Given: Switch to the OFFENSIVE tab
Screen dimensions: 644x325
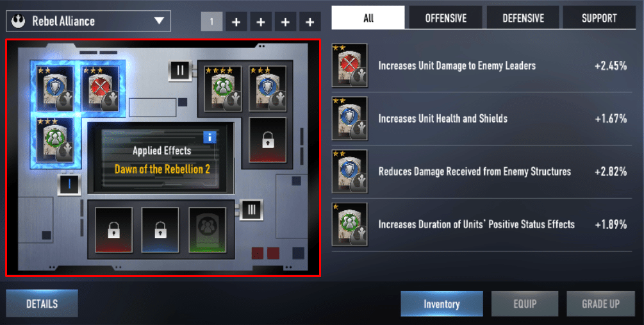Looking at the screenshot, I should [x=445, y=18].
